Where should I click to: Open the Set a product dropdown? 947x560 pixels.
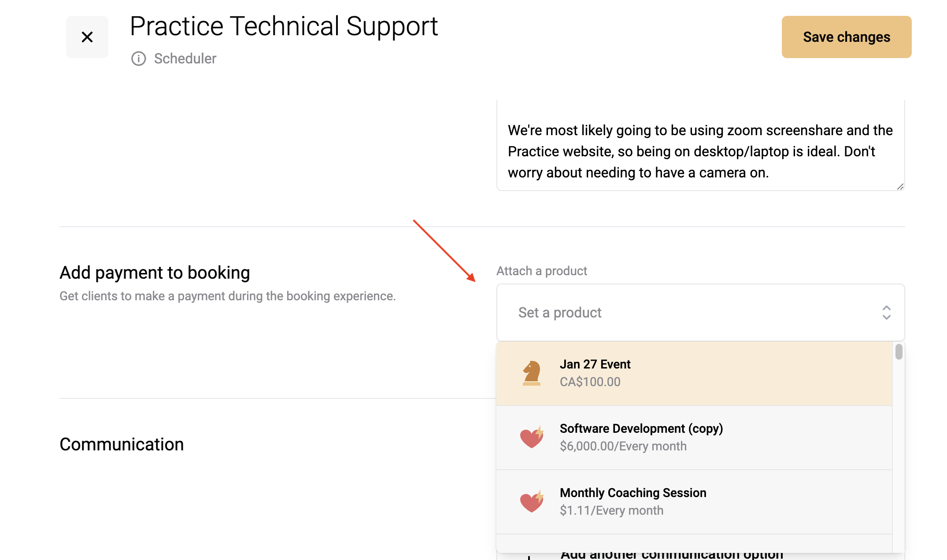(700, 313)
